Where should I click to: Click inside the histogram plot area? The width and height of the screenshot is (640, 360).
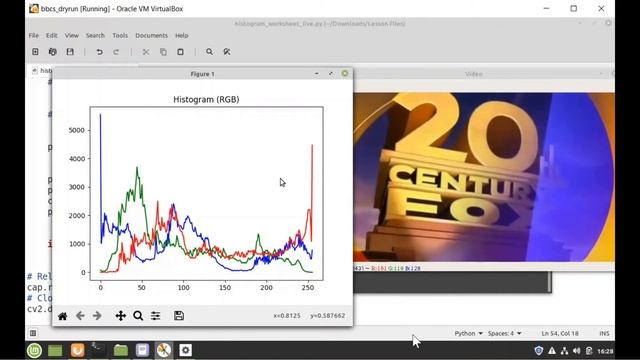pos(207,193)
